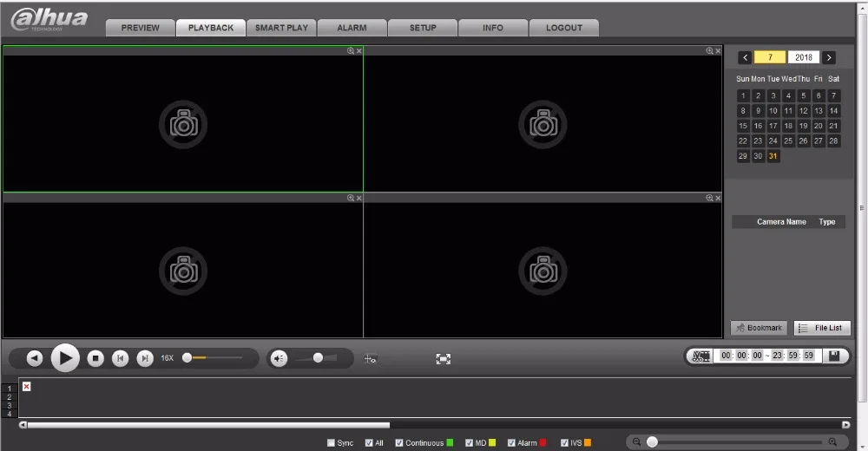Viewport: 868px width, 451px height.
Task: Enable the Sync checkbox
Action: pos(331,442)
